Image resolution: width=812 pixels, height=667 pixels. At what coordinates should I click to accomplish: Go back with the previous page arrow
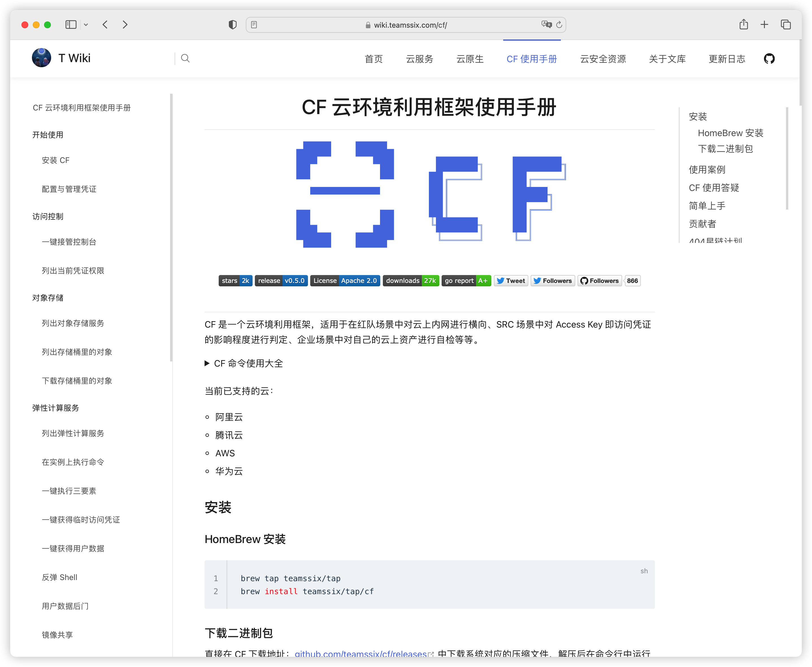(105, 25)
